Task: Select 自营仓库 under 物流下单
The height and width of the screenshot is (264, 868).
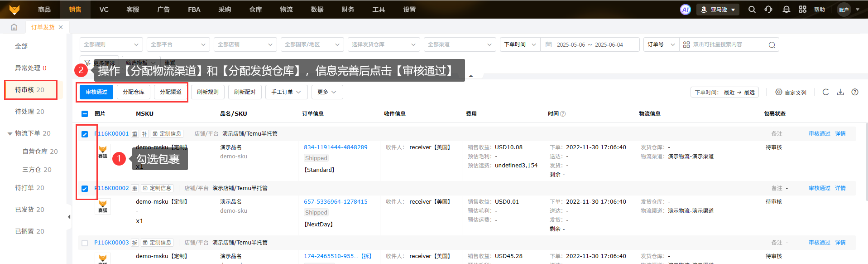Action: pyautogui.click(x=40, y=152)
